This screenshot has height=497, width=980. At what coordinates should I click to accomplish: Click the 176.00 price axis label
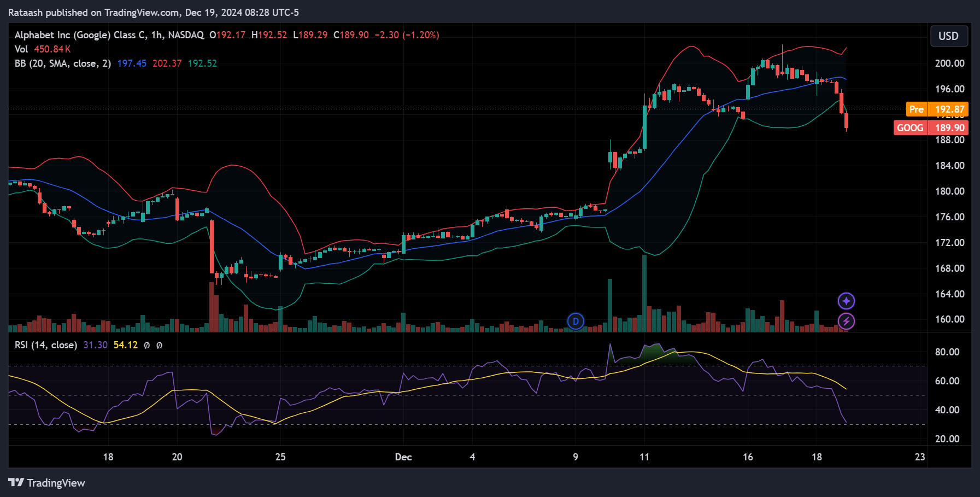click(x=949, y=217)
